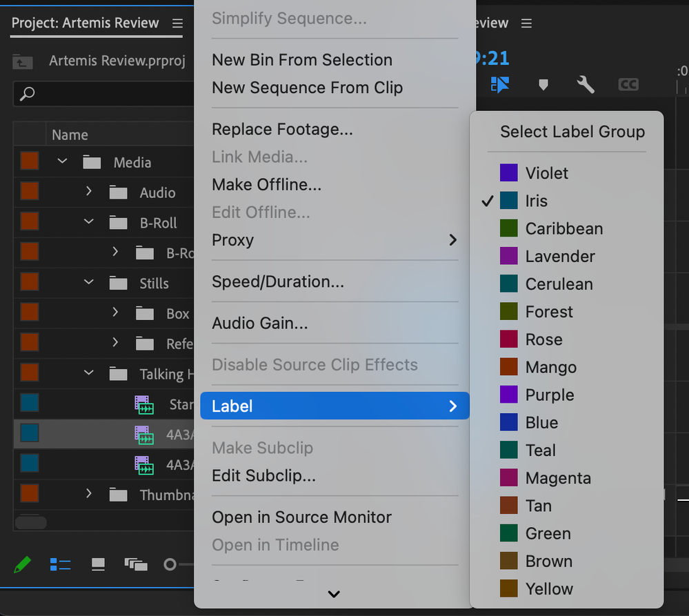The height and width of the screenshot is (616, 689).
Task: Select the Mango label color
Action: [x=550, y=367]
